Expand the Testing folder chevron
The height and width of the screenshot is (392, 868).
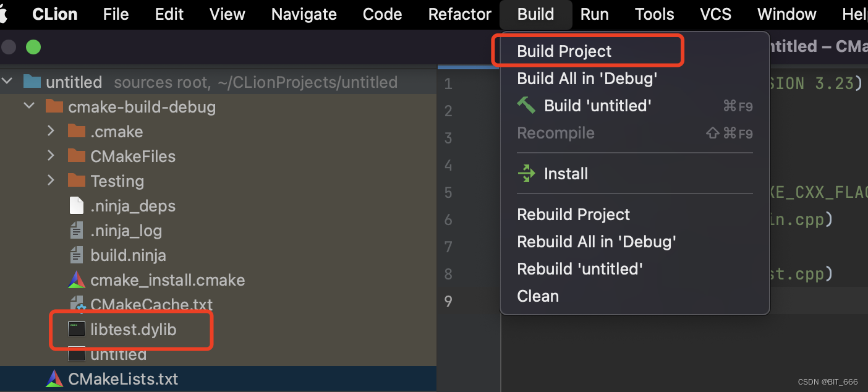(51, 181)
